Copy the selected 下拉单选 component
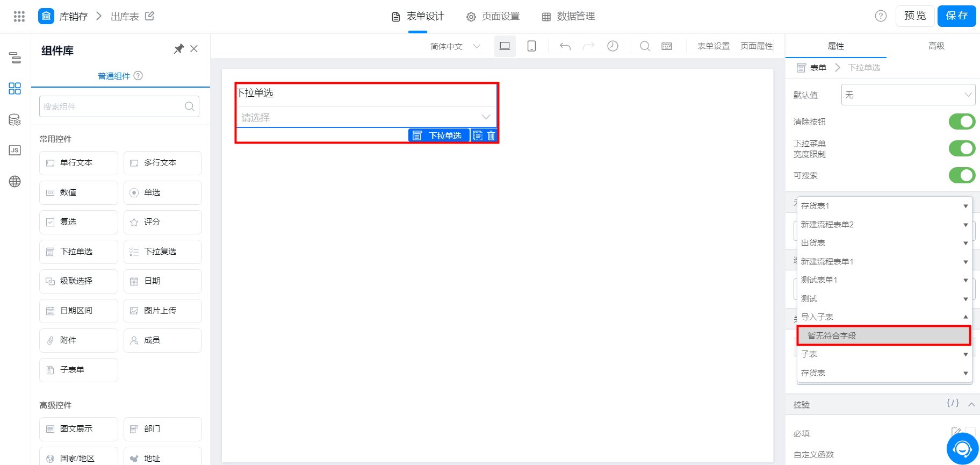The height and width of the screenshot is (465, 980). coord(478,135)
